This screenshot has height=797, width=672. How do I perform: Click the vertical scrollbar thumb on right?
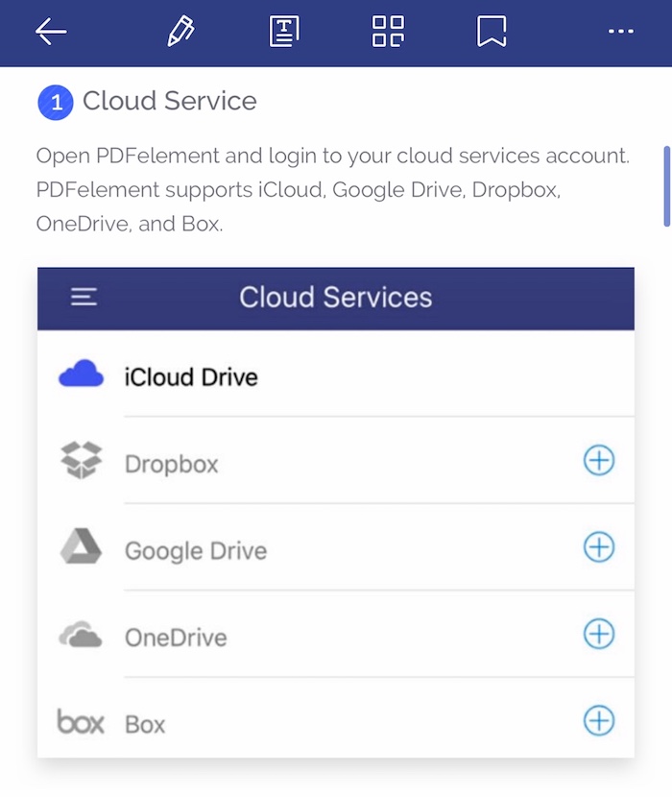point(667,186)
